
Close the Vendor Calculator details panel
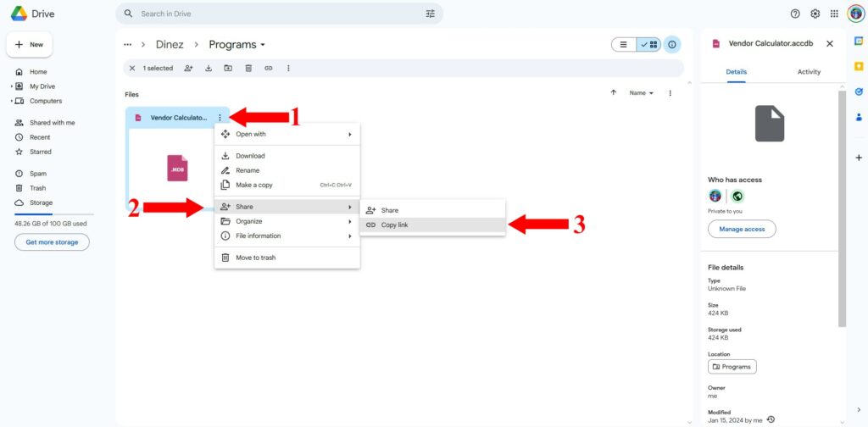(x=829, y=44)
